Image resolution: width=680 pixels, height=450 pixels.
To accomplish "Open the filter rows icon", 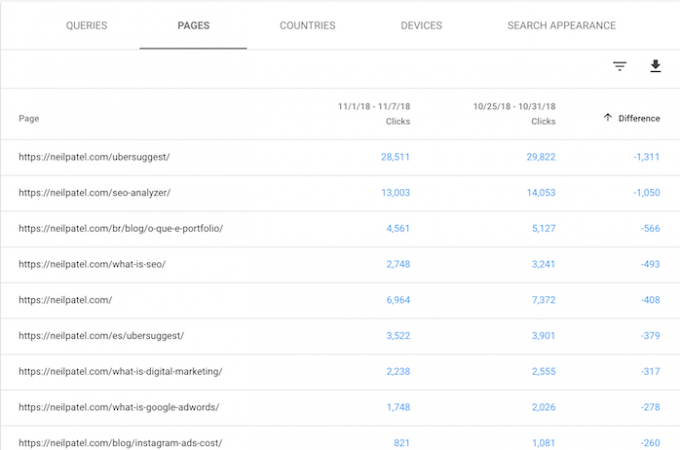I will click(x=620, y=66).
